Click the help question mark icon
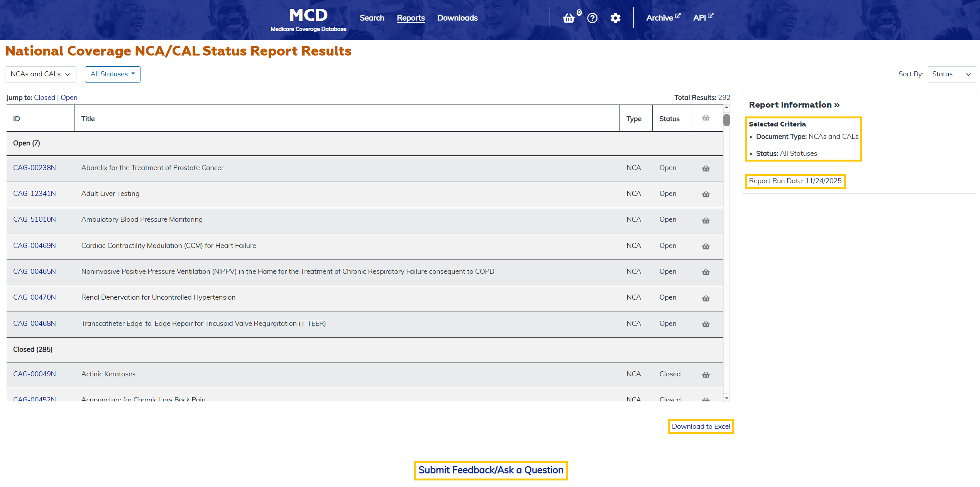The height and width of the screenshot is (487, 980). click(x=592, y=18)
